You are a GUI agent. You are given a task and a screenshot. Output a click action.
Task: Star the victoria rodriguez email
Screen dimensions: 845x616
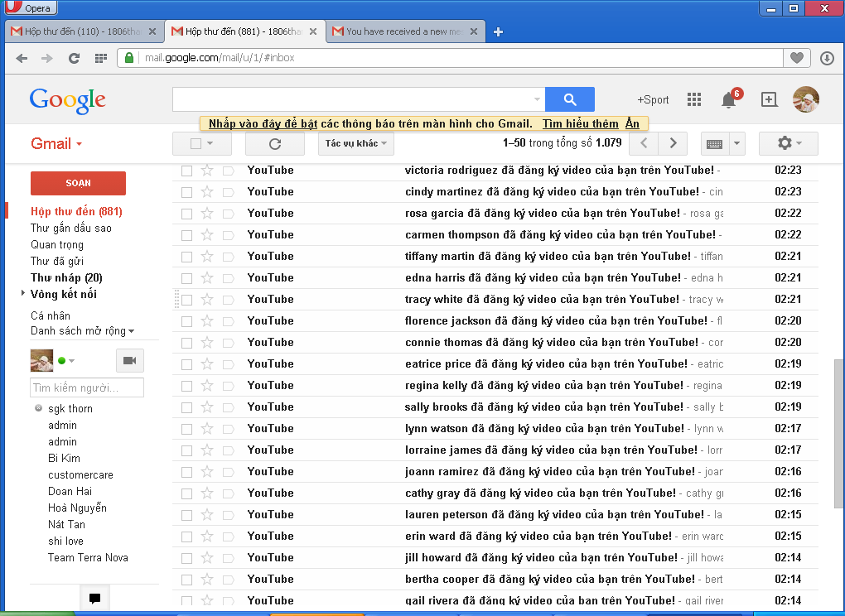207,171
